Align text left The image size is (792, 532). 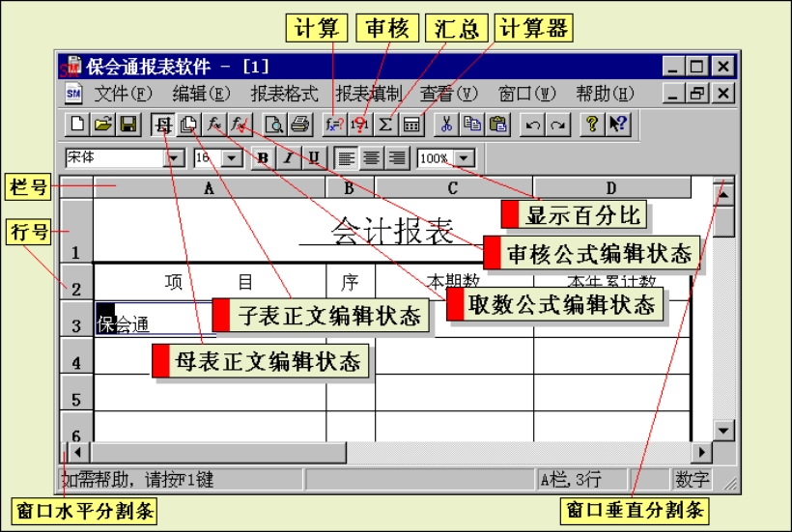346,158
